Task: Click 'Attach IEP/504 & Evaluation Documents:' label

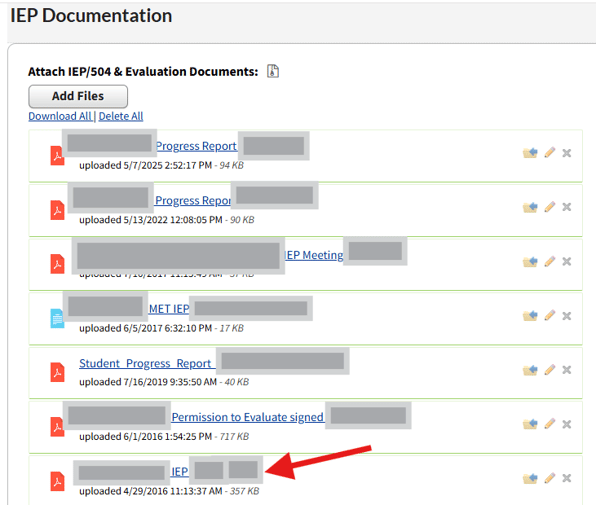Action: click(143, 71)
